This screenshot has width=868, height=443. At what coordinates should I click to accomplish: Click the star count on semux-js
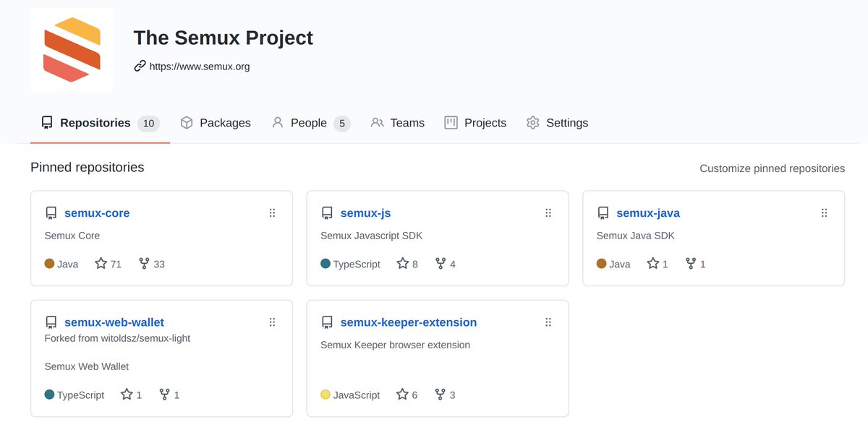point(415,264)
